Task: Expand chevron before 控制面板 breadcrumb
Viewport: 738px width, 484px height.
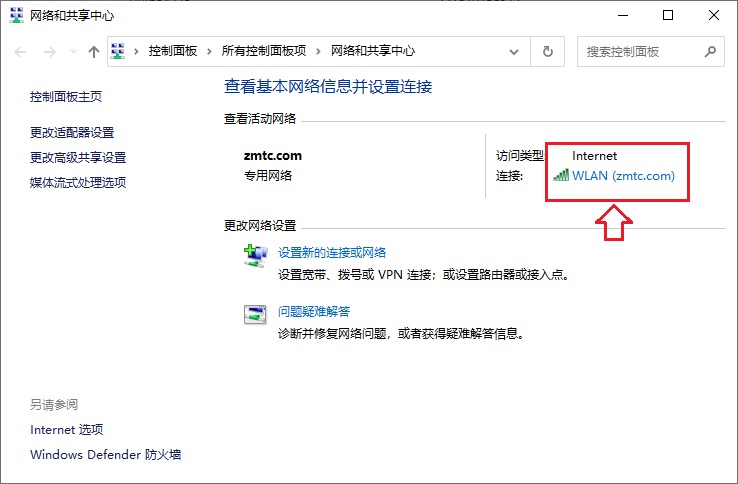Action: tap(136, 51)
